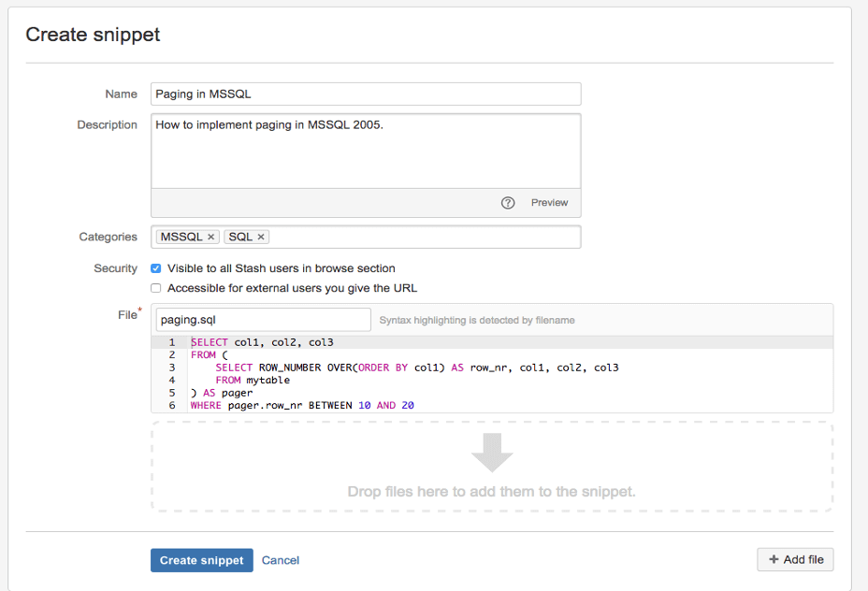Click inside the Description text area

365,150
